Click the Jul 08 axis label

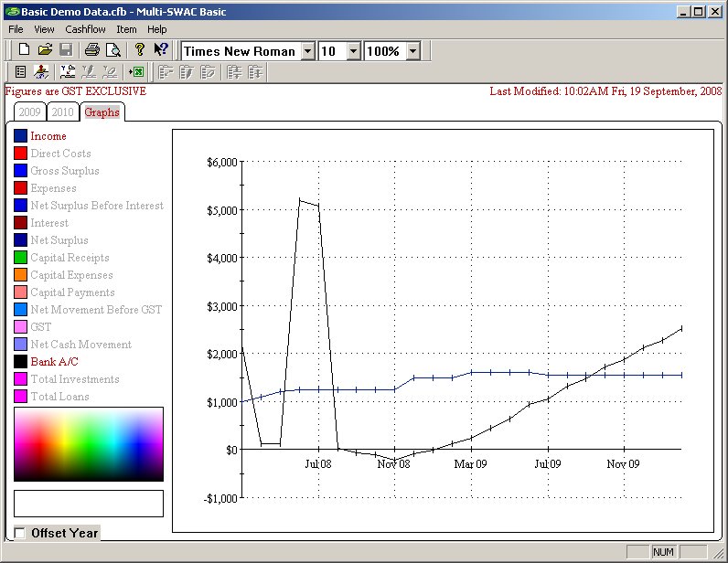point(318,463)
